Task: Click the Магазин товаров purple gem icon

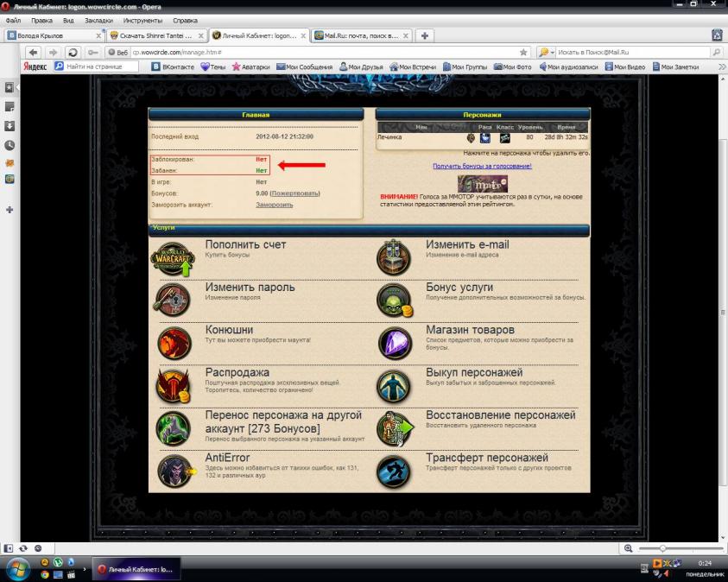Action: [395, 343]
